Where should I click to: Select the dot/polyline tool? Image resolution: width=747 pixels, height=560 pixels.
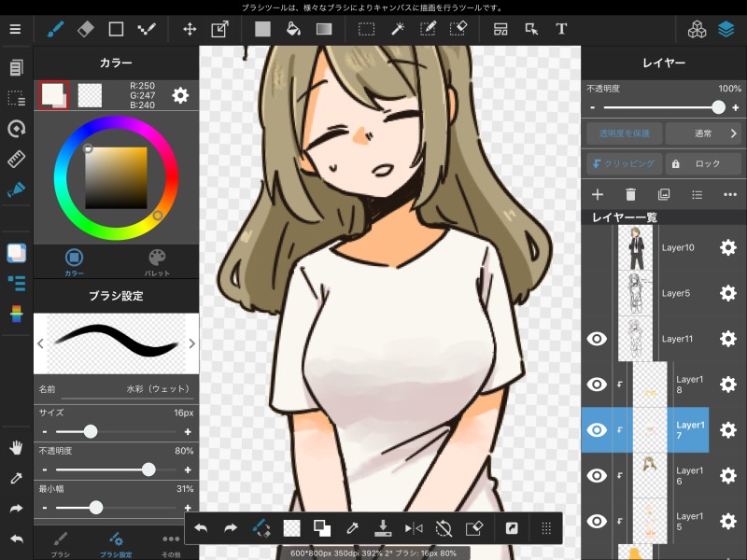pos(147,29)
